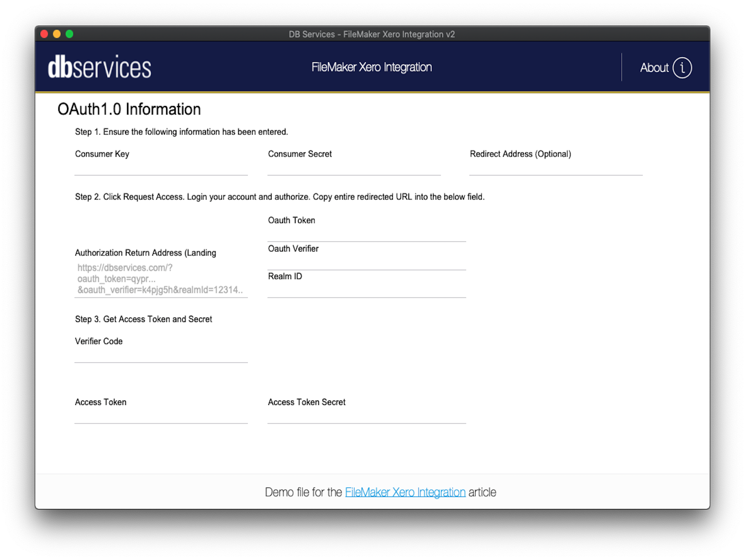Click the OAuth1.0 Information heading
The width and height of the screenshot is (745, 560).
point(129,109)
